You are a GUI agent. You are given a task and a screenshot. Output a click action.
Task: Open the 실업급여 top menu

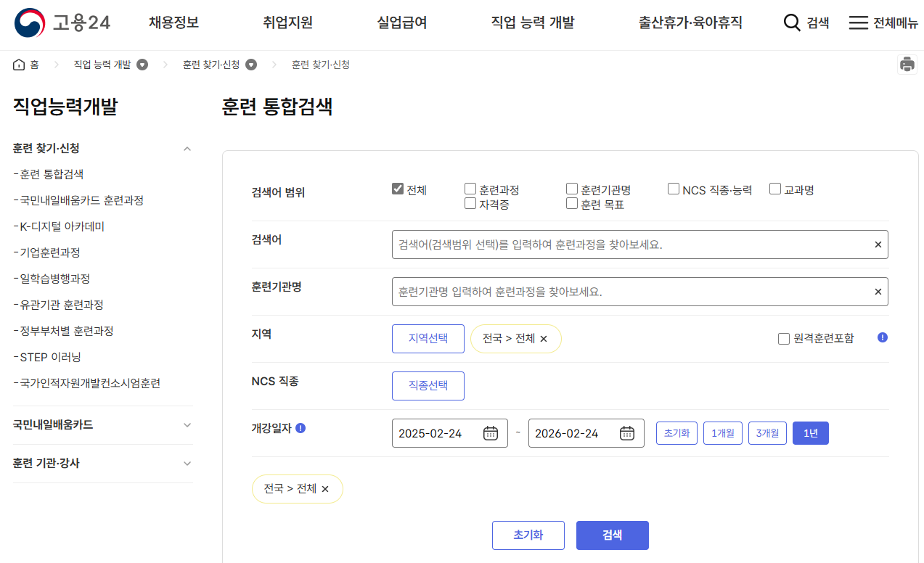(x=402, y=22)
